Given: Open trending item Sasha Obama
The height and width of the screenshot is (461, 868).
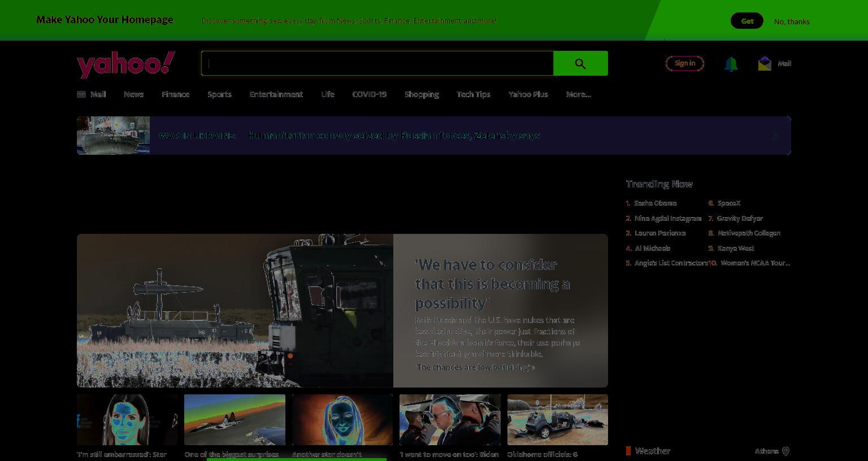Looking at the screenshot, I should point(656,203).
